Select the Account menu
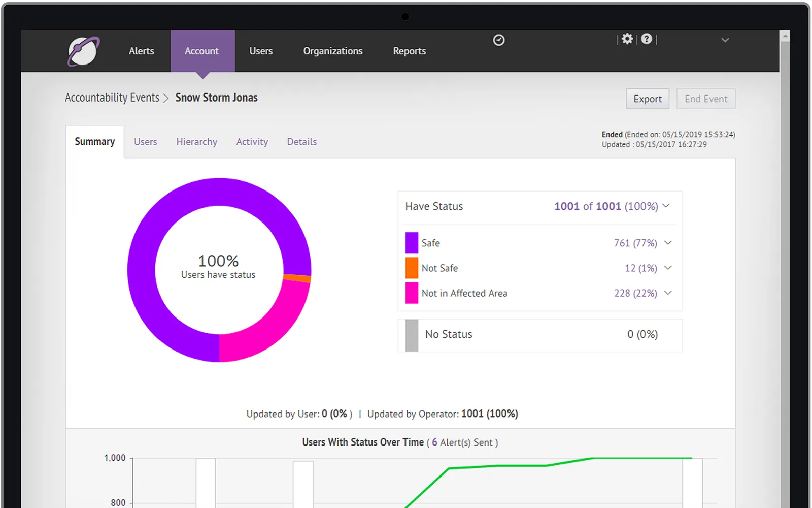812x508 pixels. [202, 51]
